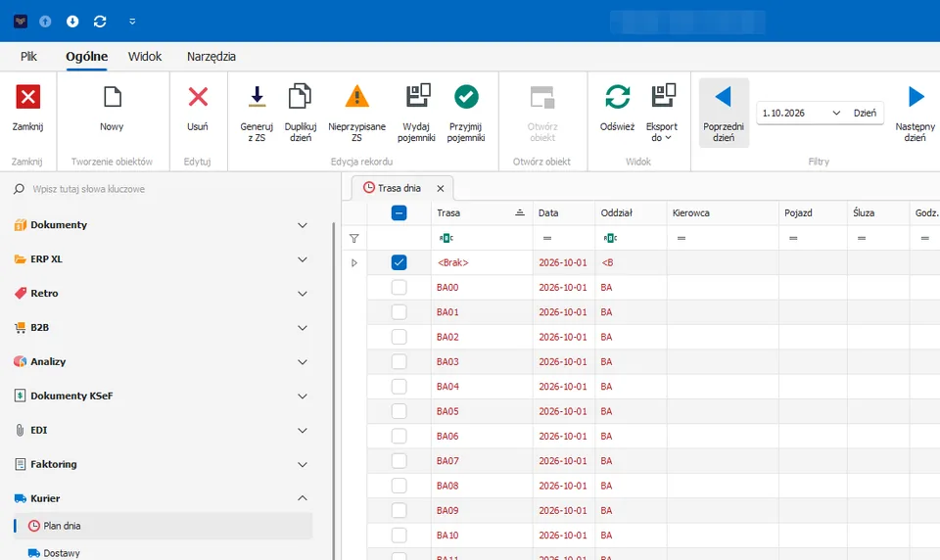Click the filter funnel icon in grid
This screenshot has height=560, width=940.
354,239
